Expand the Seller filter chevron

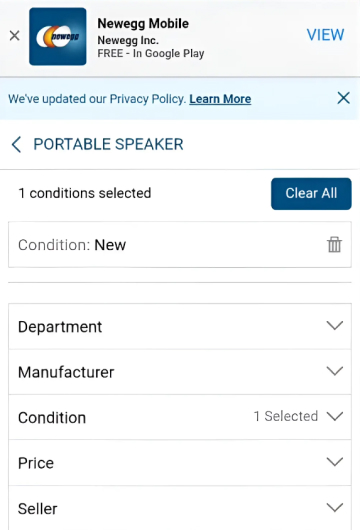[335, 507]
